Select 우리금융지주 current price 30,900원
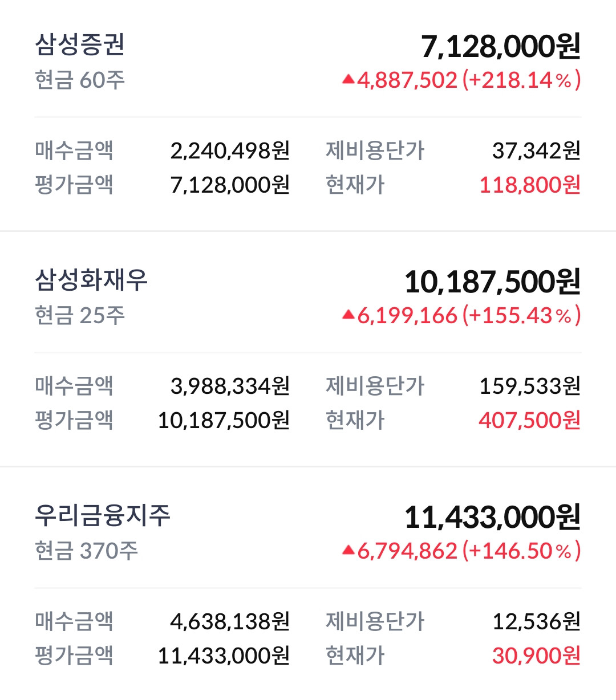This screenshot has width=616, height=700. click(x=537, y=656)
